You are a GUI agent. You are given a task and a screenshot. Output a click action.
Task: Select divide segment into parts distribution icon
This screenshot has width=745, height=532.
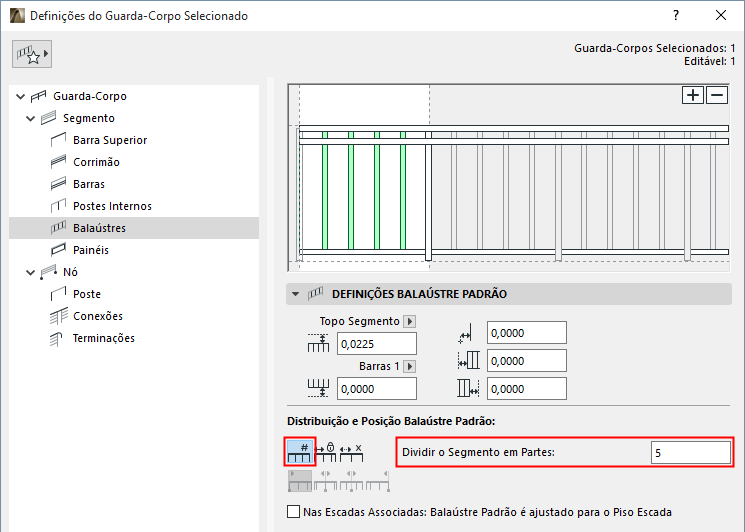pos(300,451)
